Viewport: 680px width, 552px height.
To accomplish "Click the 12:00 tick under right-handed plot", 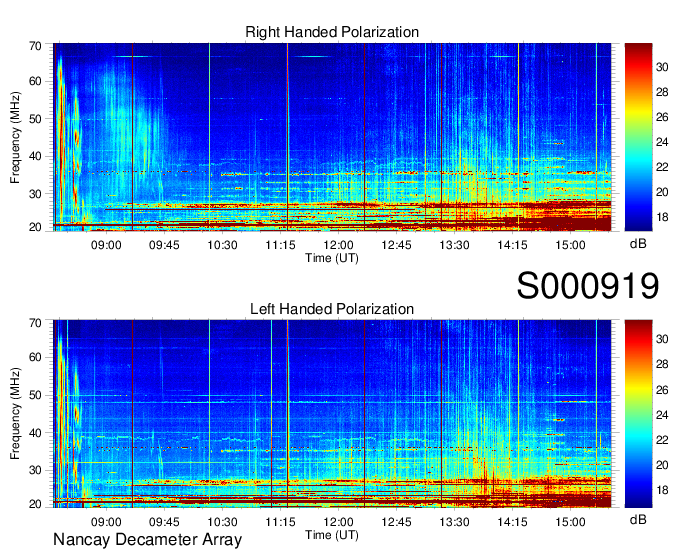I will (x=338, y=245).
